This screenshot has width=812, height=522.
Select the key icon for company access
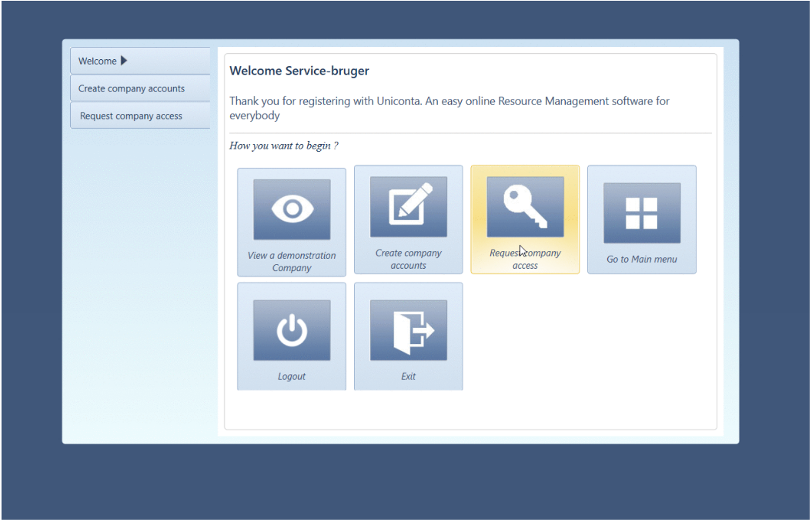pyautogui.click(x=525, y=206)
